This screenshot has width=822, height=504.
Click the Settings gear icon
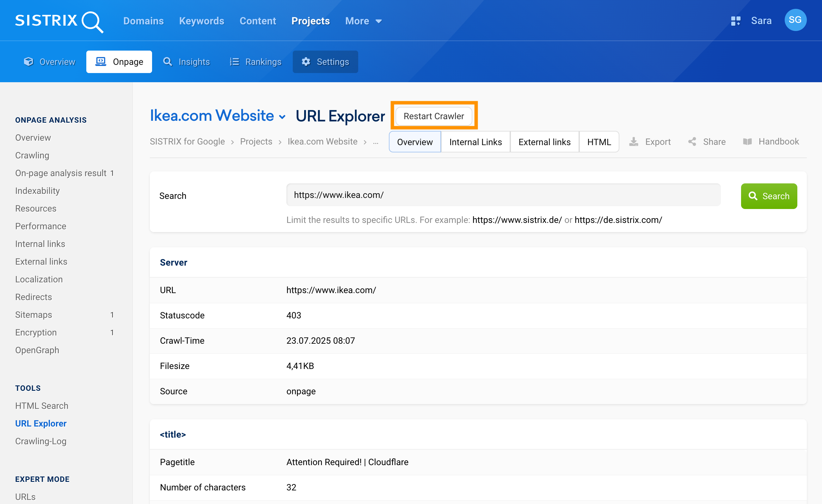click(x=306, y=62)
